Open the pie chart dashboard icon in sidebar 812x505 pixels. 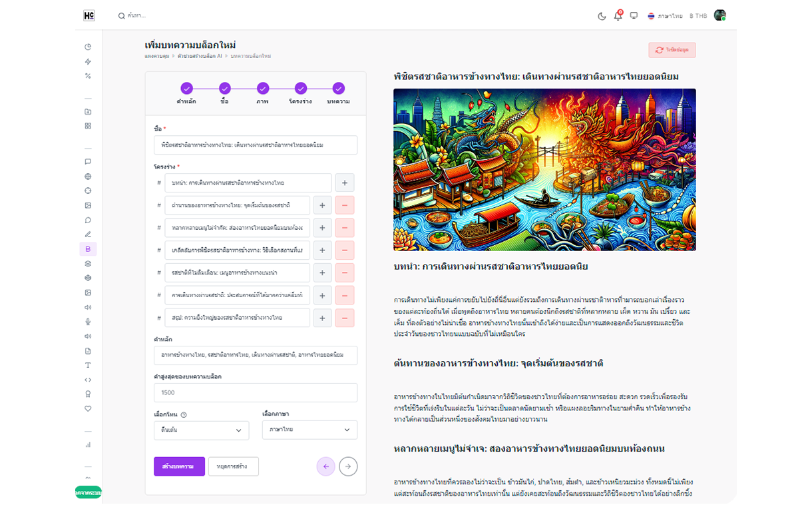(88, 47)
